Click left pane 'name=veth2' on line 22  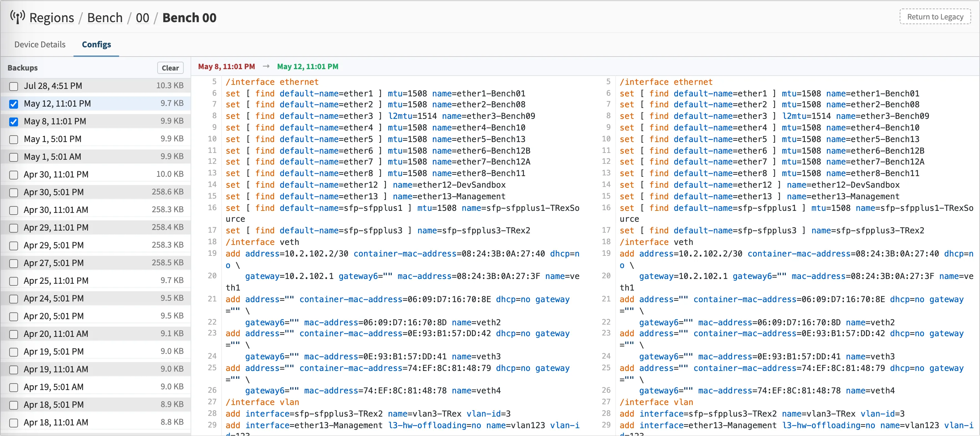476,322
